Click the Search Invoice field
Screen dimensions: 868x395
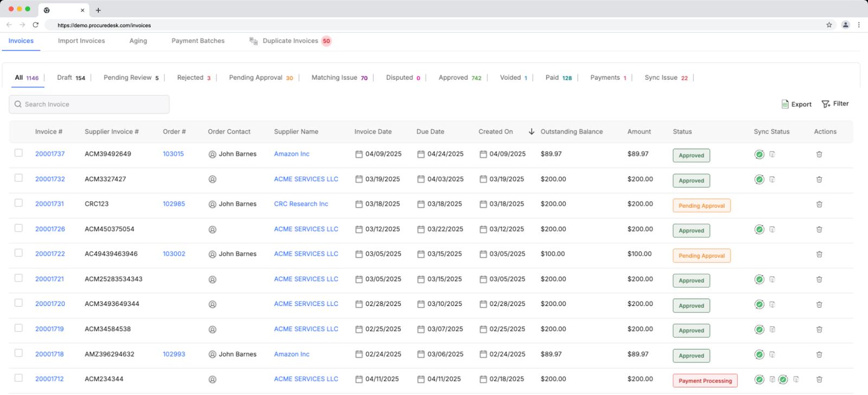coord(89,104)
